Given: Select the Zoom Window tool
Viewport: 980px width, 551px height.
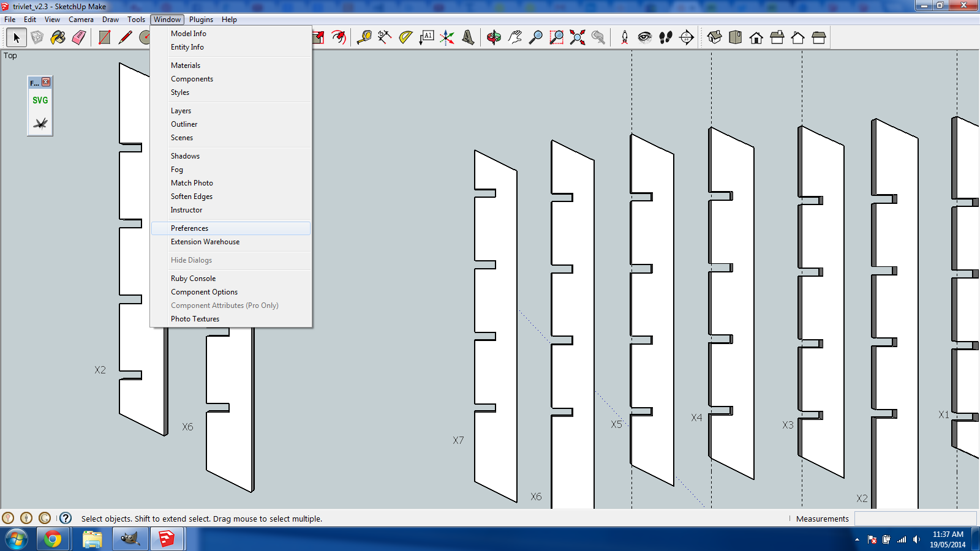Looking at the screenshot, I should click(x=557, y=38).
